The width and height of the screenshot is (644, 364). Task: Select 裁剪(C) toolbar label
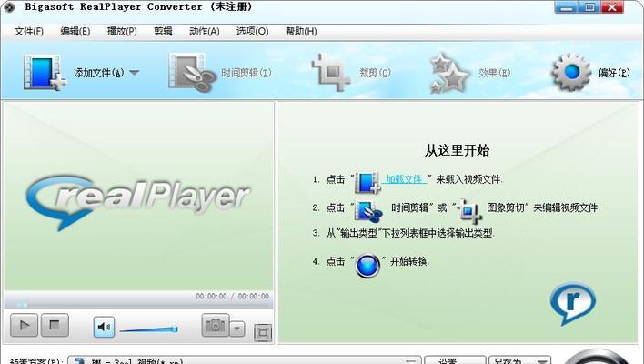pyautogui.click(x=375, y=73)
